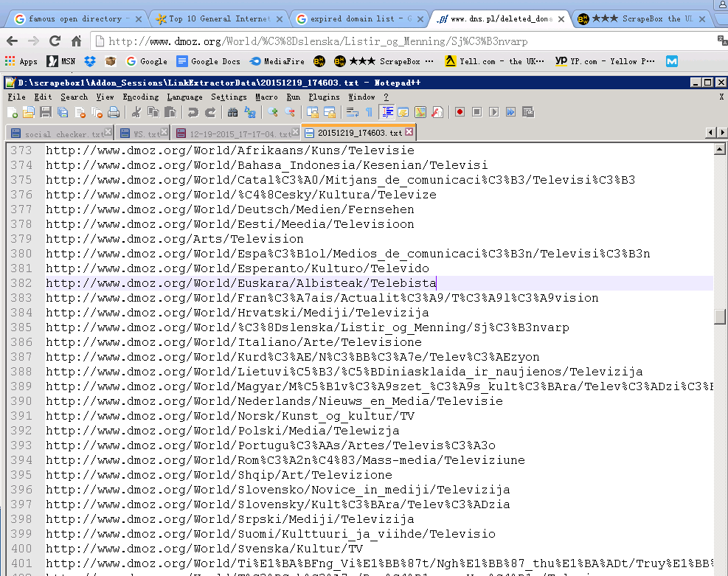728x576 pixels.
Task: Open the Apps bookmarks shortcut
Action: click(21, 61)
